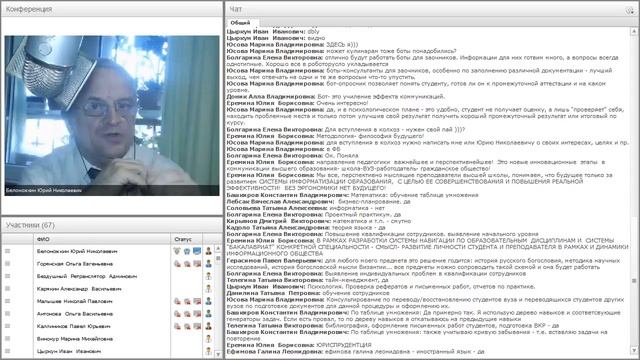Select participant Винокур Марина Михайловна
The image size is (640, 360).
[x=75, y=339]
